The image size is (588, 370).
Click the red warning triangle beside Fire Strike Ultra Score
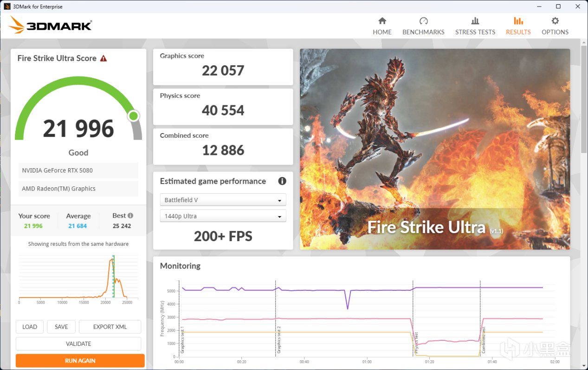tap(103, 58)
